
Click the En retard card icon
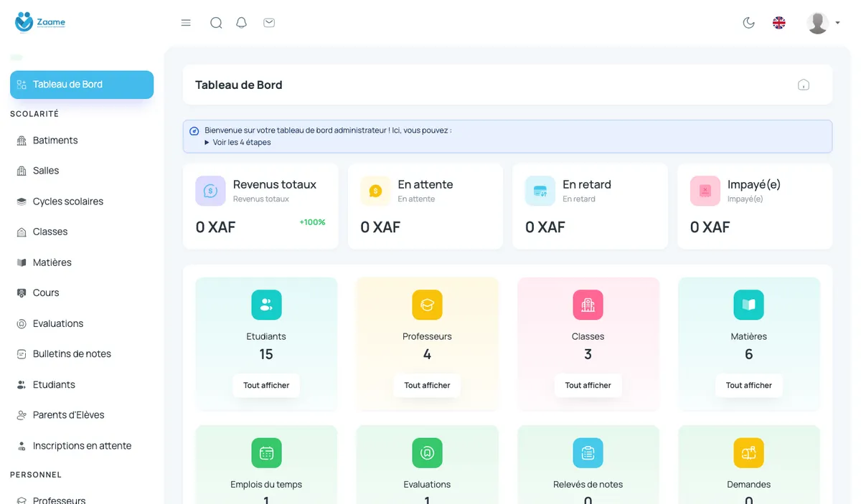[x=540, y=191]
